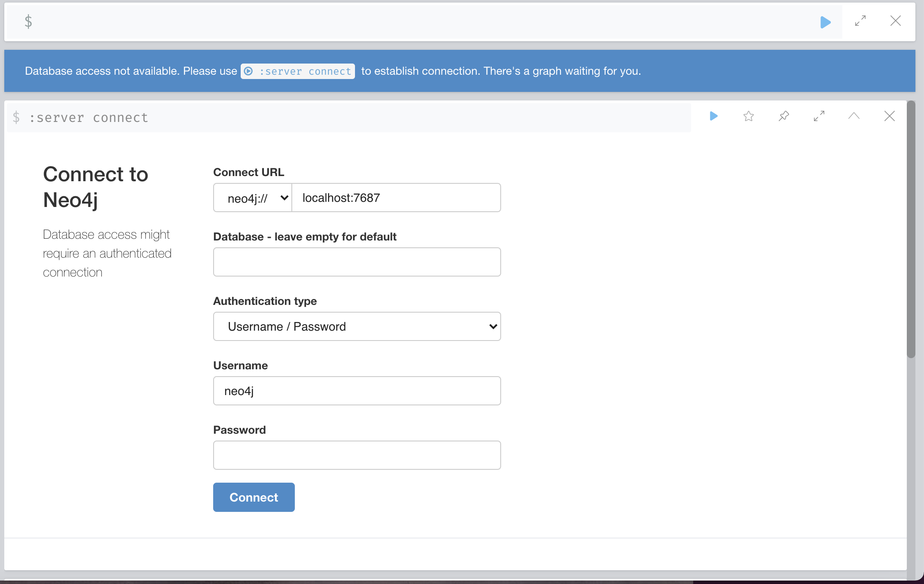
Task: Run the top editor command with play icon
Action: coord(825,22)
